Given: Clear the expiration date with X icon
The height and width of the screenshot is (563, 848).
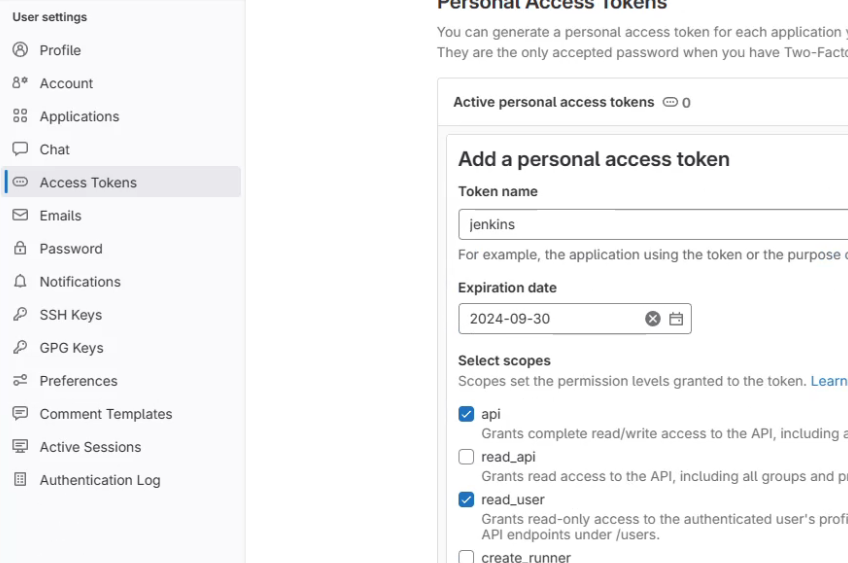Looking at the screenshot, I should [653, 319].
